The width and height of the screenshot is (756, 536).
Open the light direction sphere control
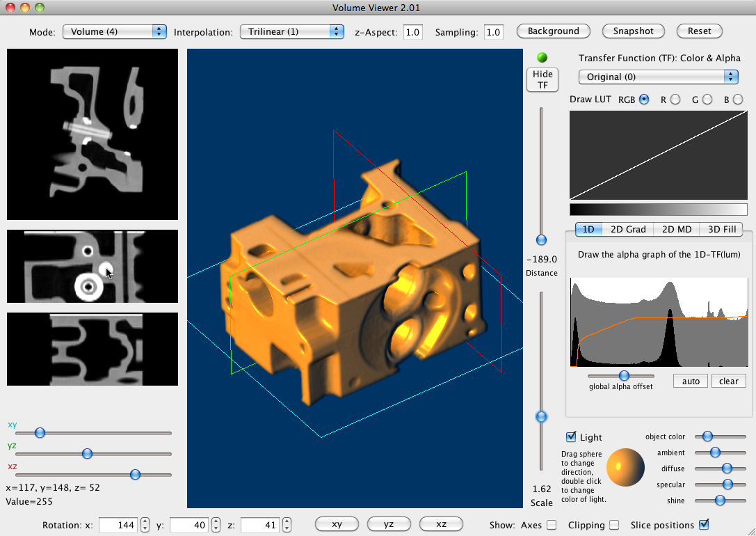point(625,467)
